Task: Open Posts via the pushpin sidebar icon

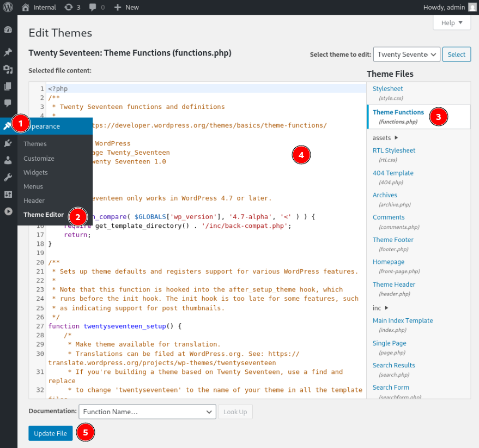Action: pyautogui.click(x=8, y=52)
